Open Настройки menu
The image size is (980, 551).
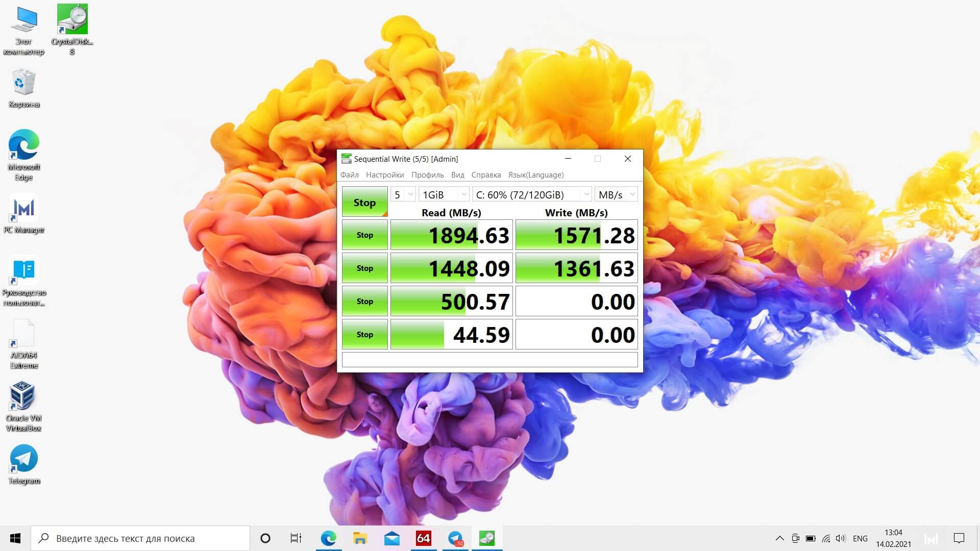tap(384, 175)
